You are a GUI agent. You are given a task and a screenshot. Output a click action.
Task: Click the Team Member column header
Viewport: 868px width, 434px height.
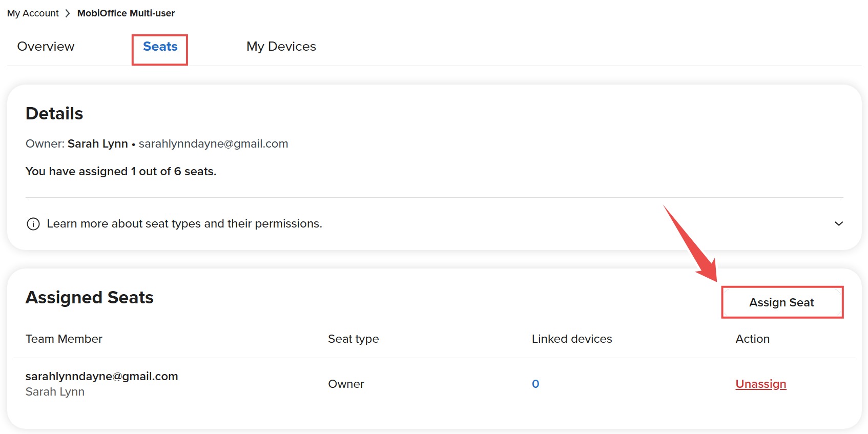tap(64, 339)
